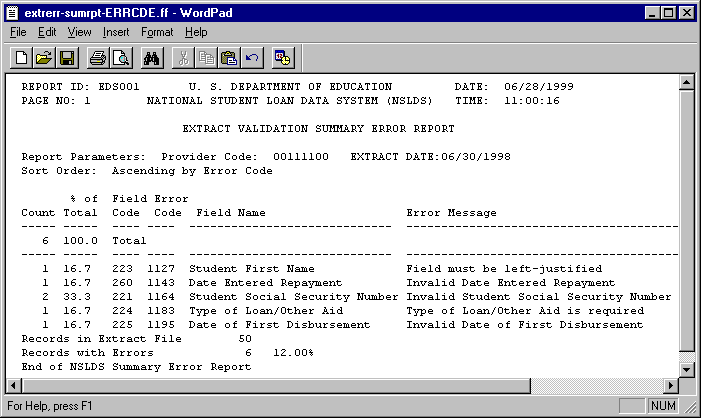Open the View menu
The image size is (701, 418).
pyautogui.click(x=79, y=32)
